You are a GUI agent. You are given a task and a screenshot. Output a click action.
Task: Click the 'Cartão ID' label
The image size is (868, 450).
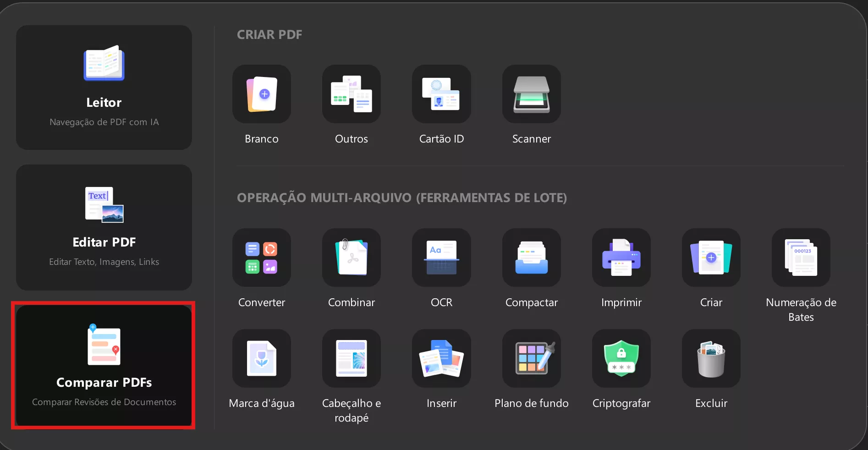[441, 139]
